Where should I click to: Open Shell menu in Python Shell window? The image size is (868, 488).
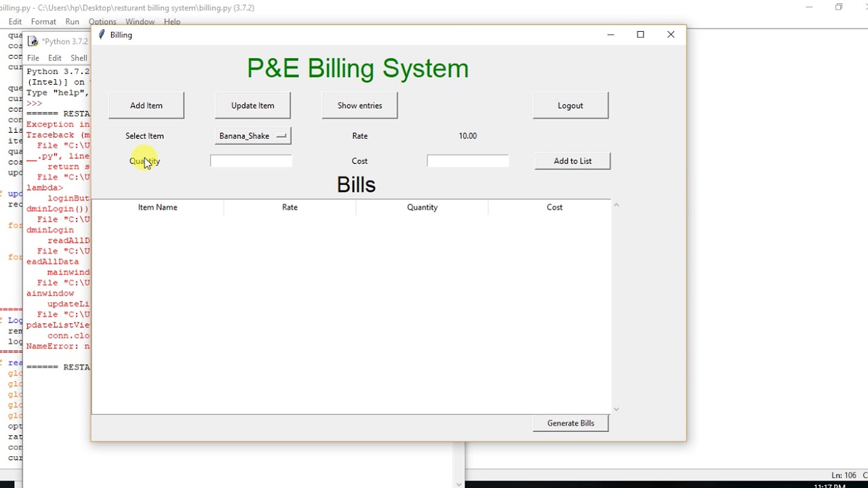[79, 58]
